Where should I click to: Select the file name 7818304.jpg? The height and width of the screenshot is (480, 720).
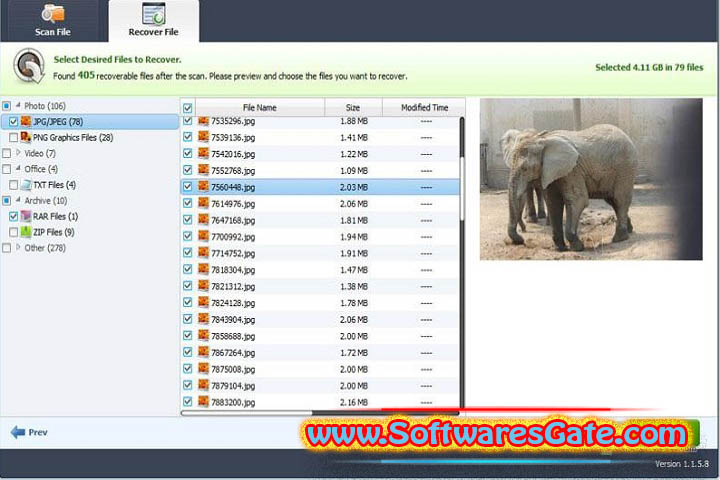233,270
